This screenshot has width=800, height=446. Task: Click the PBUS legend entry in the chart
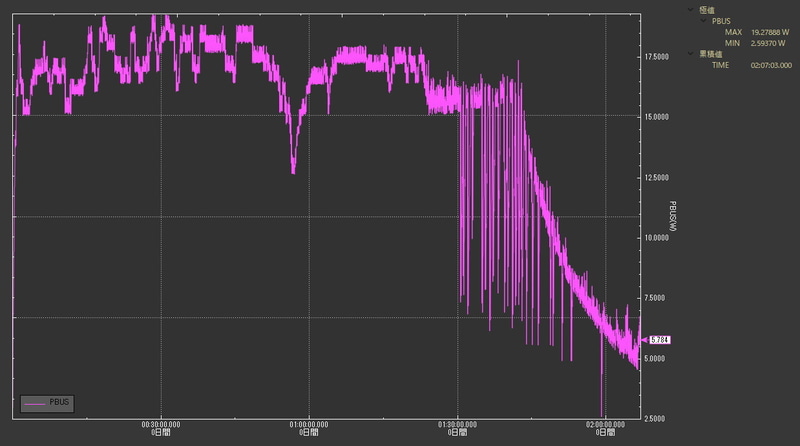coord(47,403)
